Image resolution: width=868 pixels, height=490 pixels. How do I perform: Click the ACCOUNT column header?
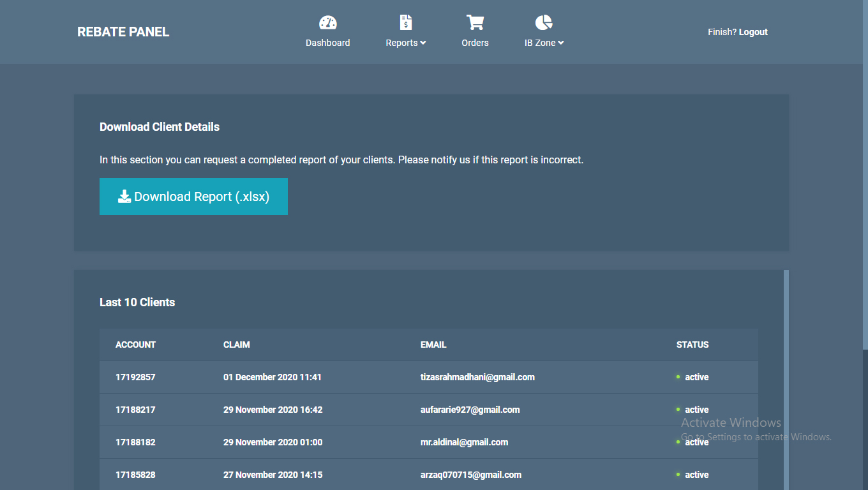tap(135, 345)
